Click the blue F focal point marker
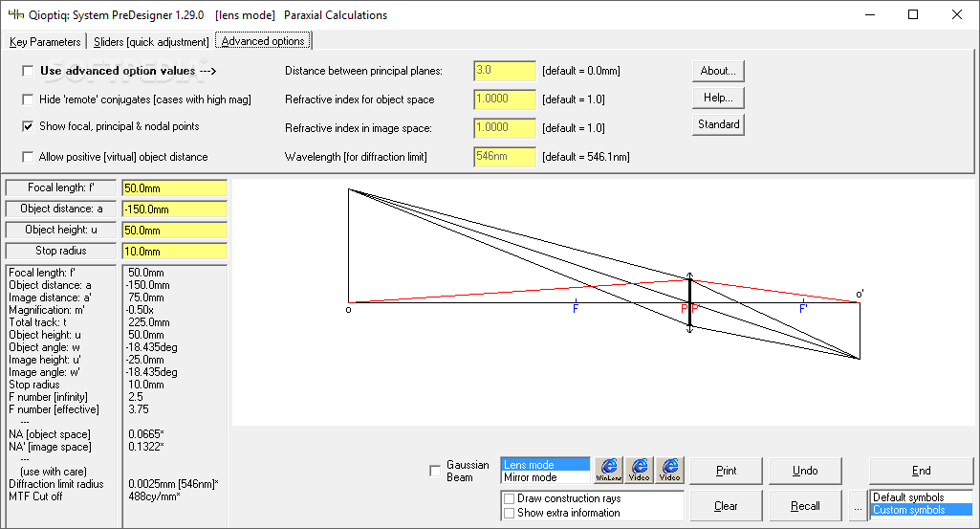 tap(576, 308)
